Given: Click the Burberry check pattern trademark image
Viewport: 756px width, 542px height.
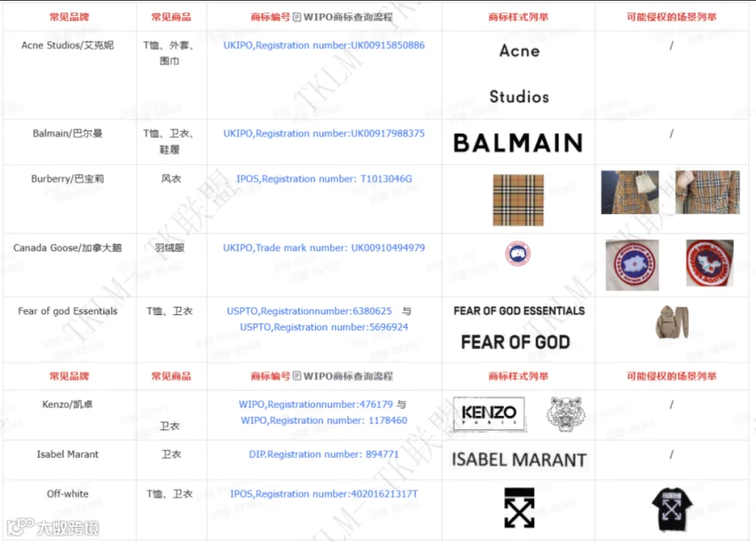Looking at the screenshot, I should pos(518,200).
